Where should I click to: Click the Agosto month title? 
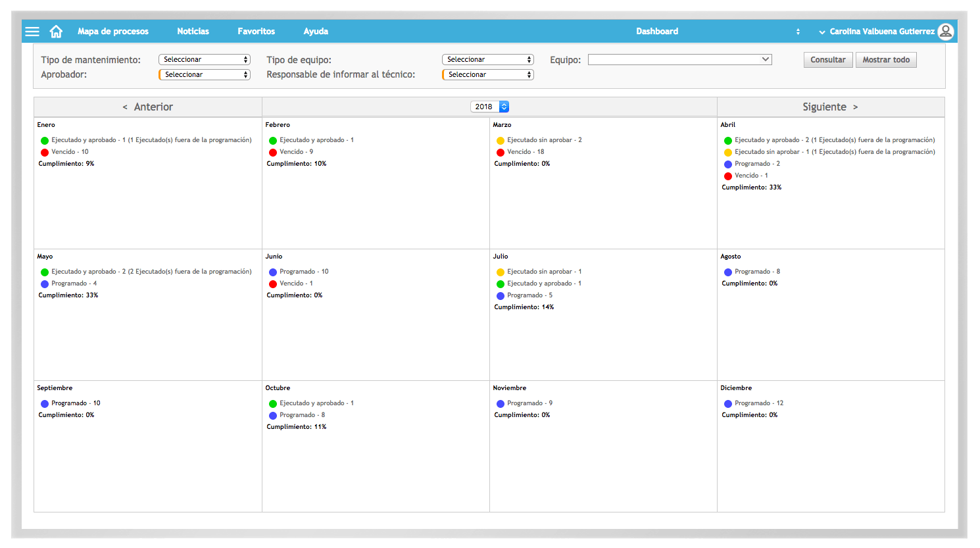[731, 257]
